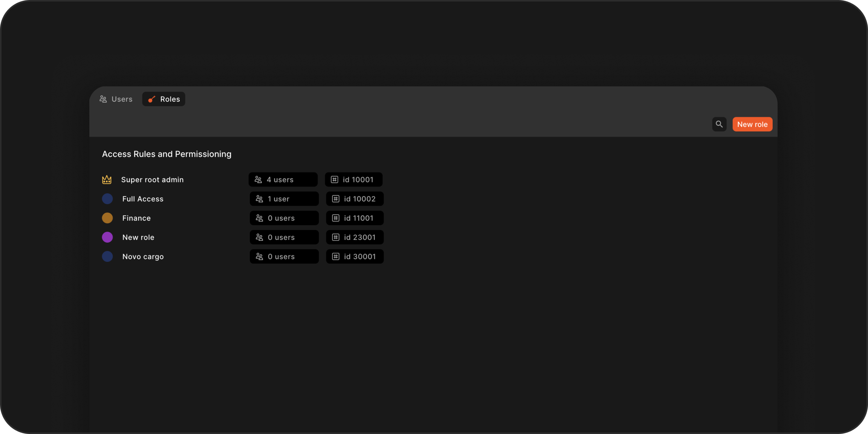Open search using the magnifier icon
The height and width of the screenshot is (434, 868).
(x=719, y=124)
